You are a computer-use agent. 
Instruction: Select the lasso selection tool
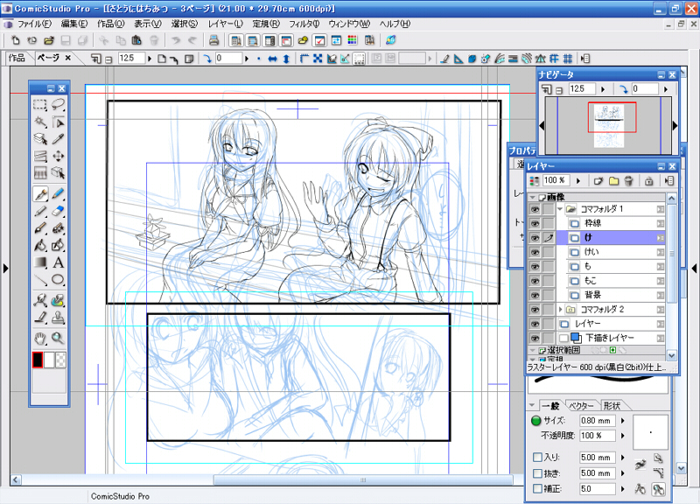pos(58,105)
